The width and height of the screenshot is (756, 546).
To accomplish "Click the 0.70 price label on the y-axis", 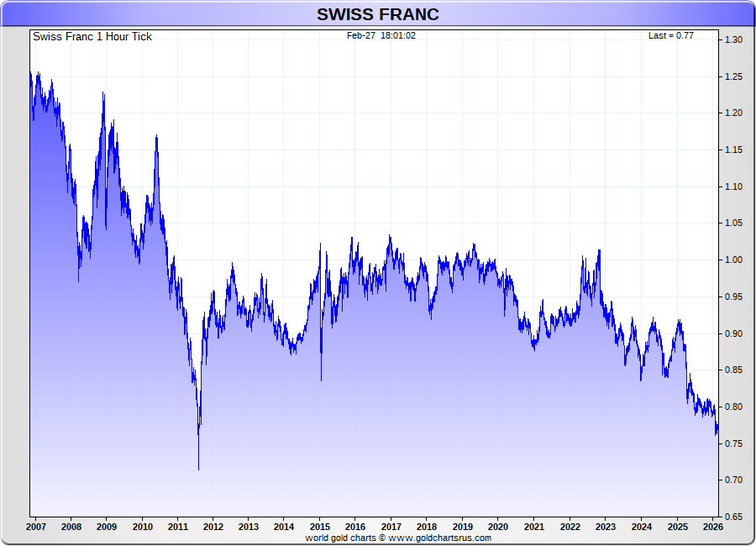I will tap(734, 480).
